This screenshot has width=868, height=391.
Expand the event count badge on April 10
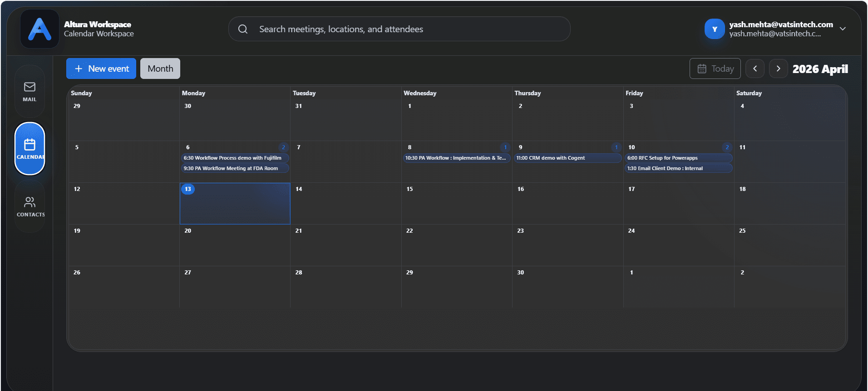[727, 147]
